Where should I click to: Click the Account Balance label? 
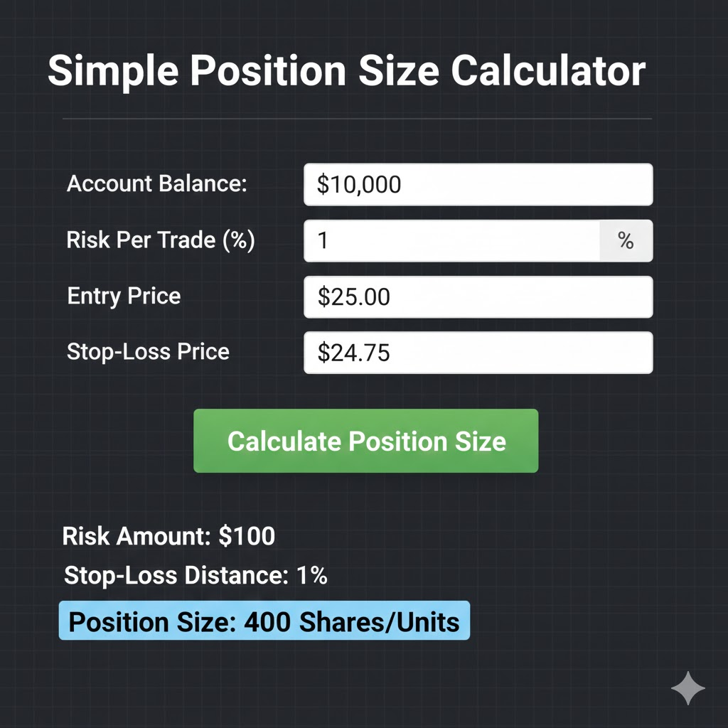pyautogui.click(x=157, y=184)
